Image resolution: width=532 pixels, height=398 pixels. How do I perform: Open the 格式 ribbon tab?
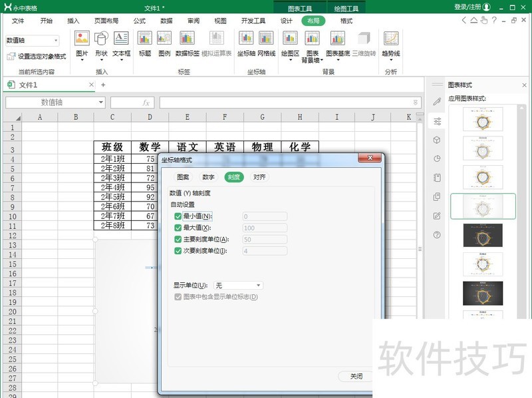coord(346,21)
